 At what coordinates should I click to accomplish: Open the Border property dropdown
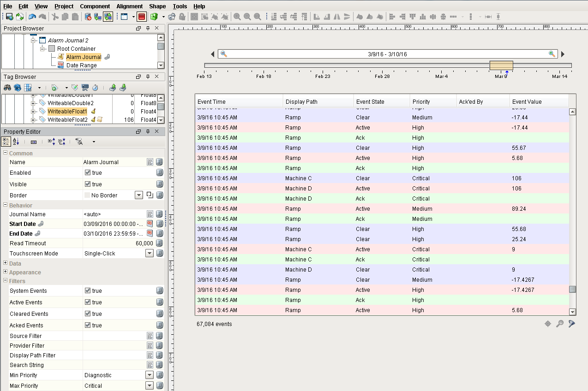pos(139,195)
